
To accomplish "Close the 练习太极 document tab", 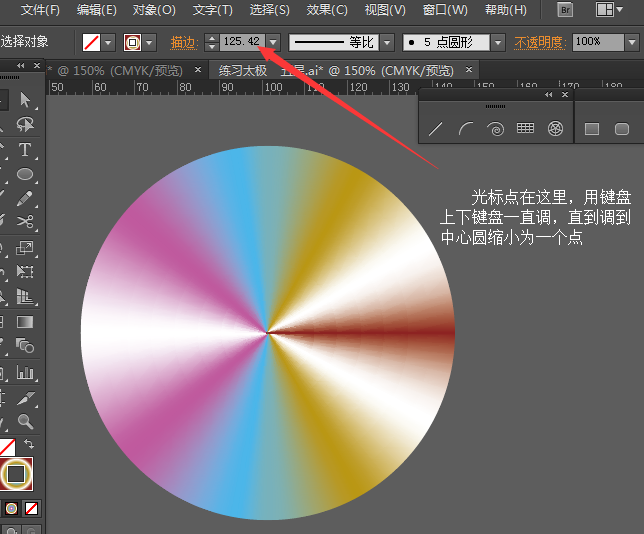I will click(469, 70).
